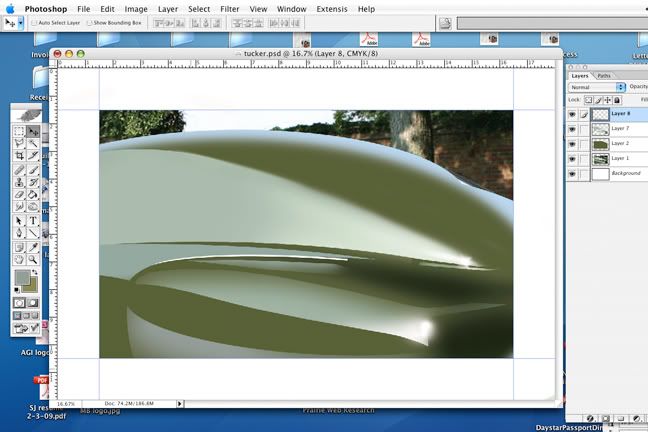Select the History Brush tool
648x432 pixels.
33,182
